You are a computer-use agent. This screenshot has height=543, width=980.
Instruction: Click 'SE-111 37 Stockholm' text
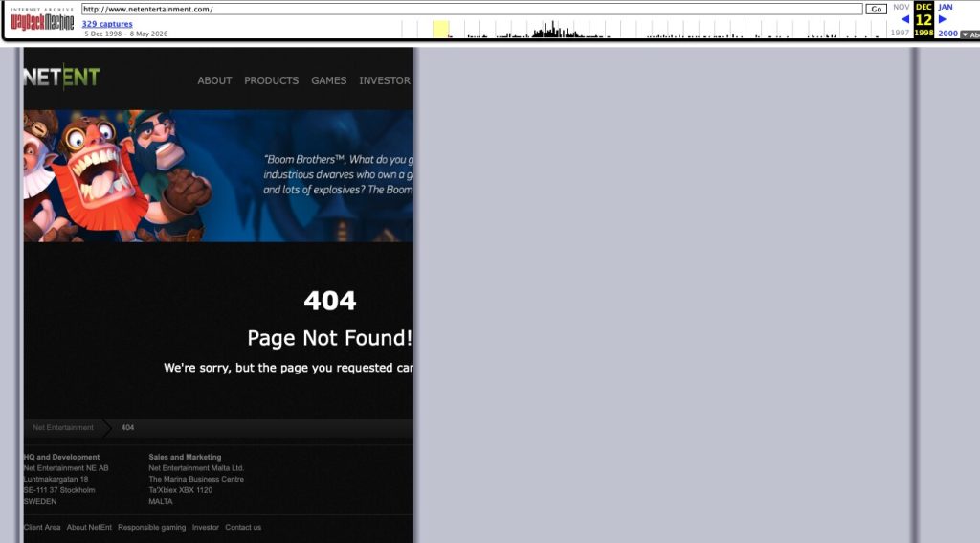pos(59,490)
